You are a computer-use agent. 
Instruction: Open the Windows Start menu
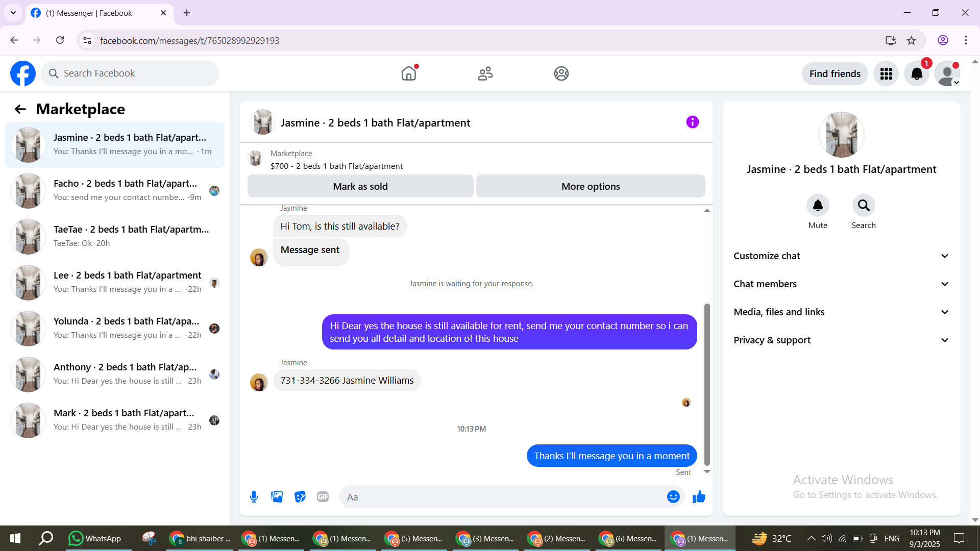pyautogui.click(x=15, y=538)
